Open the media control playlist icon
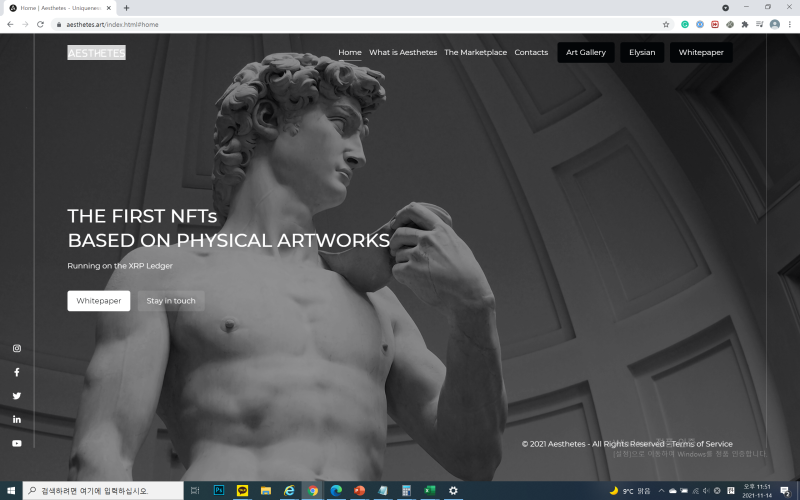Screen dimensions: 800x500 tap(760, 24)
